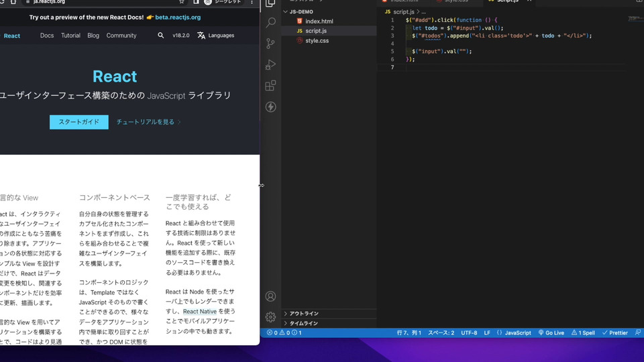Click UTF-8 encoding in status bar
The width and height of the screenshot is (644, 362).
(469, 333)
